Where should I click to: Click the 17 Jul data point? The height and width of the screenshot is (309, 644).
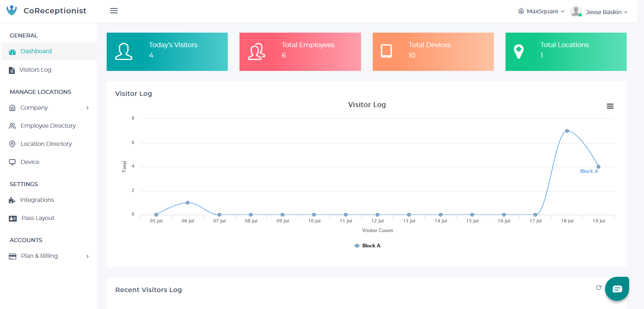point(535,215)
